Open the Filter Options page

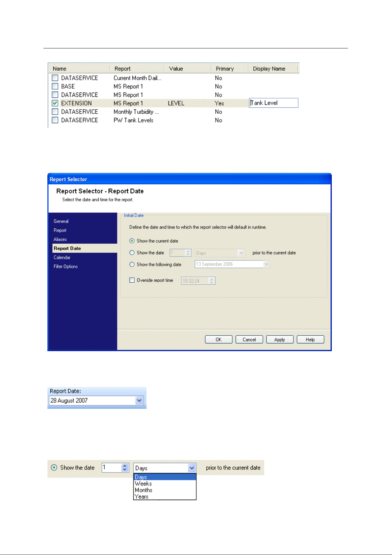click(x=66, y=266)
